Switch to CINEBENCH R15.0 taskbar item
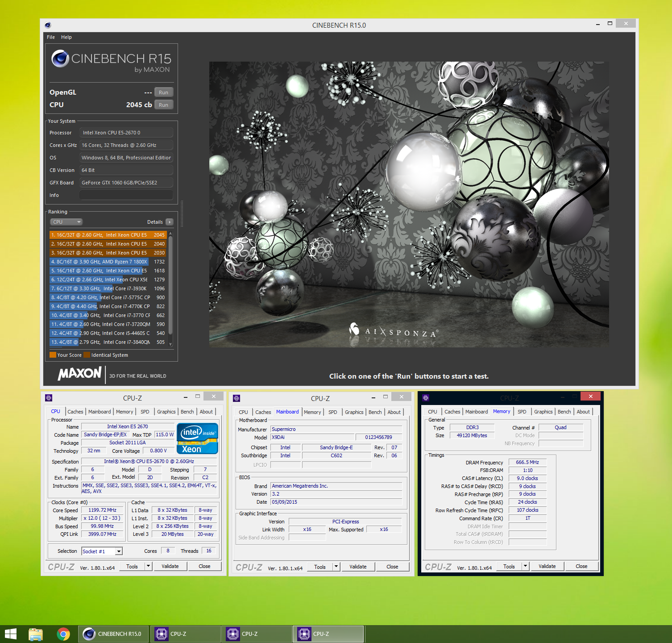Image resolution: width=672 pixels, height=643 pixels. tap(114, 634)
